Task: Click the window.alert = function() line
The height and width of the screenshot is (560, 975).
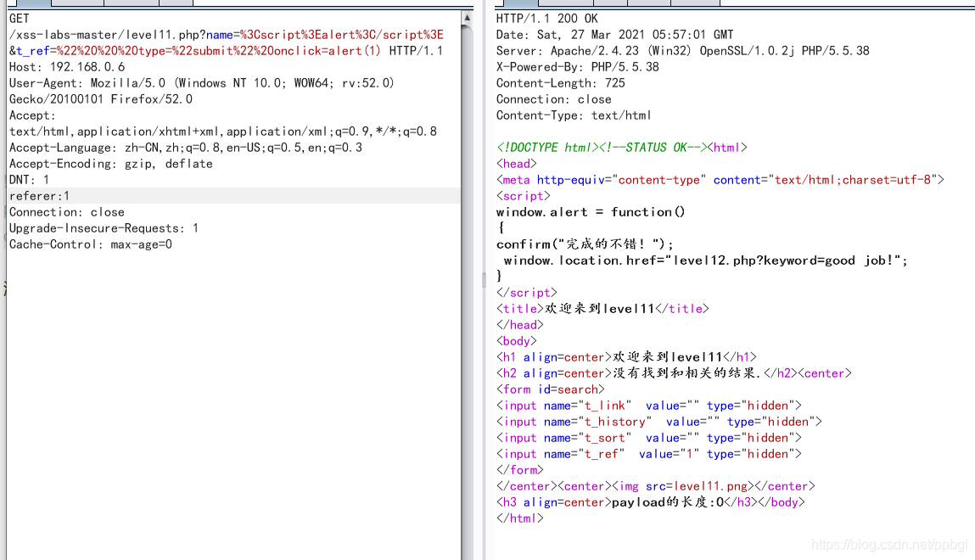Action: [591, 213]
